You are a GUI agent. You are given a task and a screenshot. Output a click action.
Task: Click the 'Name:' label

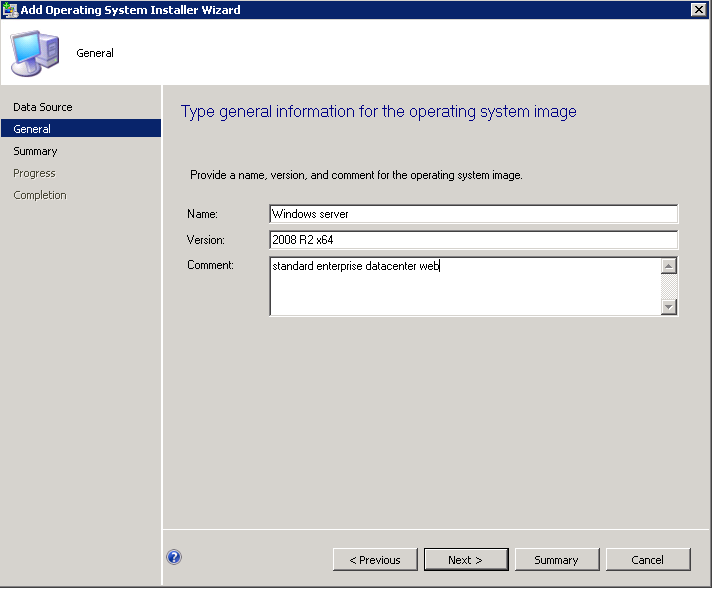[202, 214]
